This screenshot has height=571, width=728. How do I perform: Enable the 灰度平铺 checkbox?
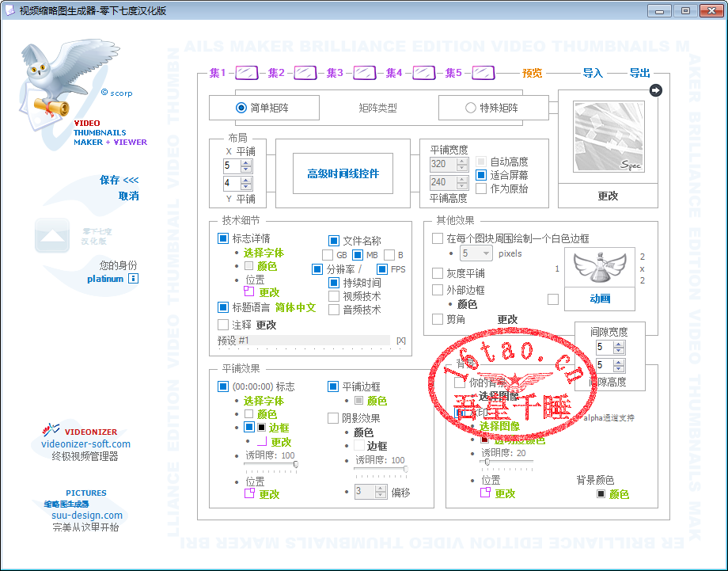pyautogui.click(x=438, y=273)
